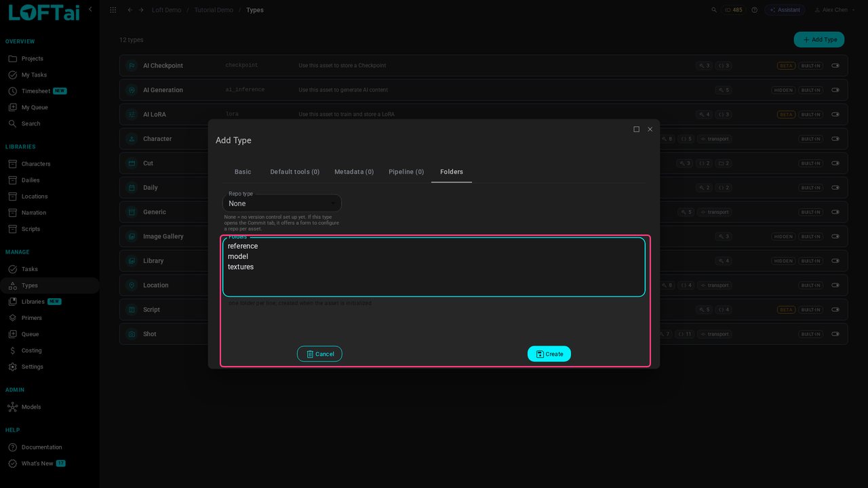Viewport: 868px width, 488px height.
Task: Maximize the Add Type dialog
Action: click(x=636, y=129)
